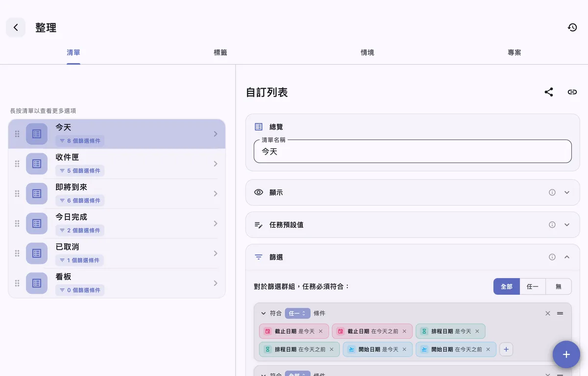Click the filter group reorder handle

[x=560, y=313]
